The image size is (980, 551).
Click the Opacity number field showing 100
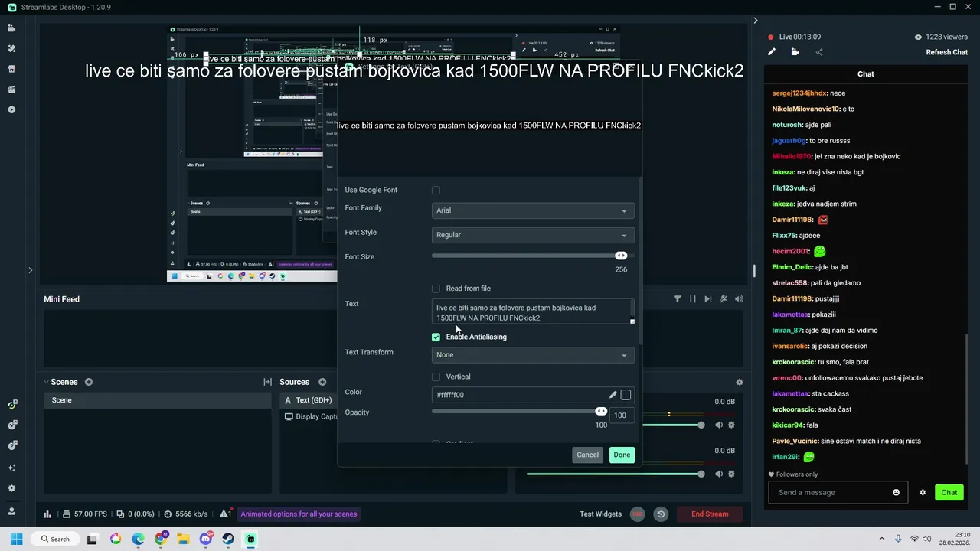tap(622, 416)
